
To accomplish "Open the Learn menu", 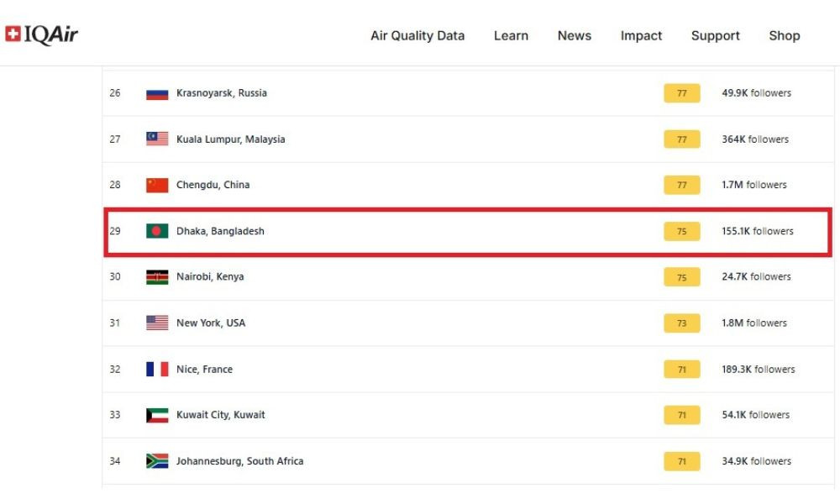I will click(x=511, y=36).
